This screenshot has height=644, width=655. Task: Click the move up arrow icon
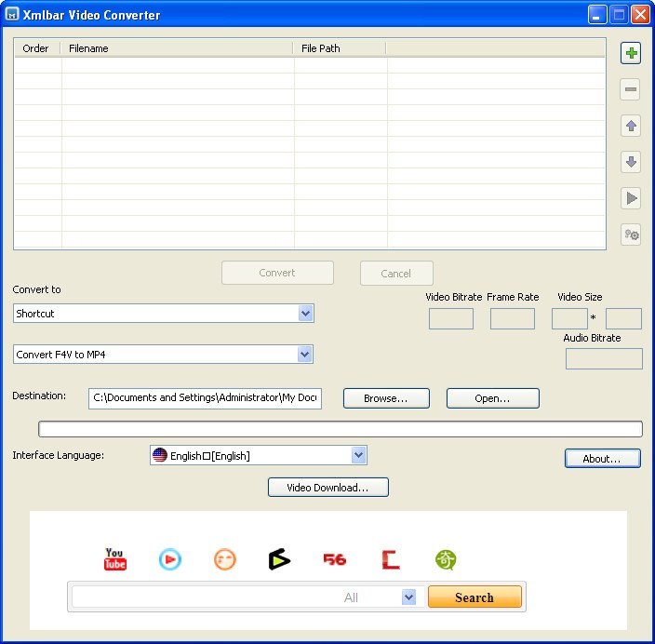pos(631,126)
